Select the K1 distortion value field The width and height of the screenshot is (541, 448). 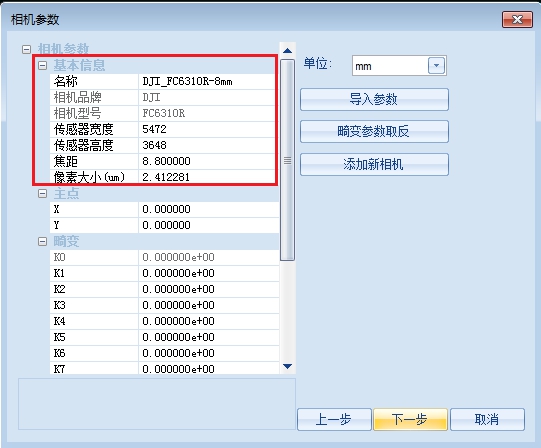pyautogui.click(x=209, y=273)
